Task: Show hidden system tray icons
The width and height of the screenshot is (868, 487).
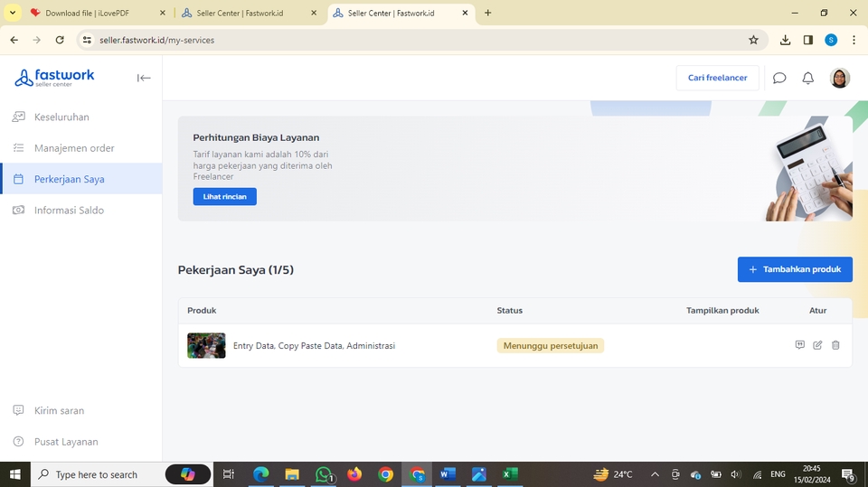Action: (655, 474)
